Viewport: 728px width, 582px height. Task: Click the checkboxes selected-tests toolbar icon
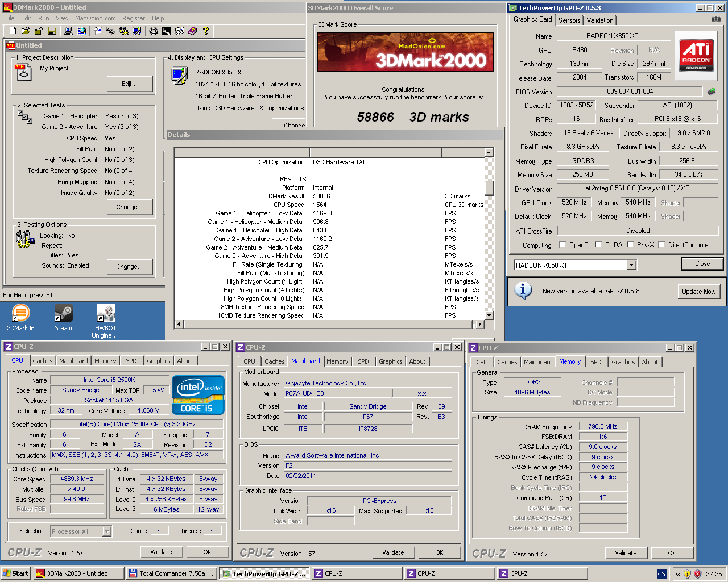tap(111, 31)
